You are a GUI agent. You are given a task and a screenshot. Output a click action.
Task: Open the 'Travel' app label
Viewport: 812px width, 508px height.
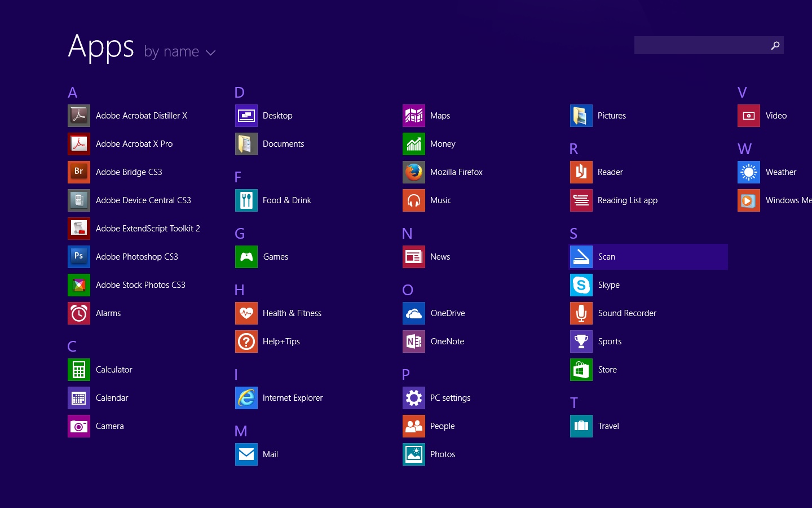(608, 426)
